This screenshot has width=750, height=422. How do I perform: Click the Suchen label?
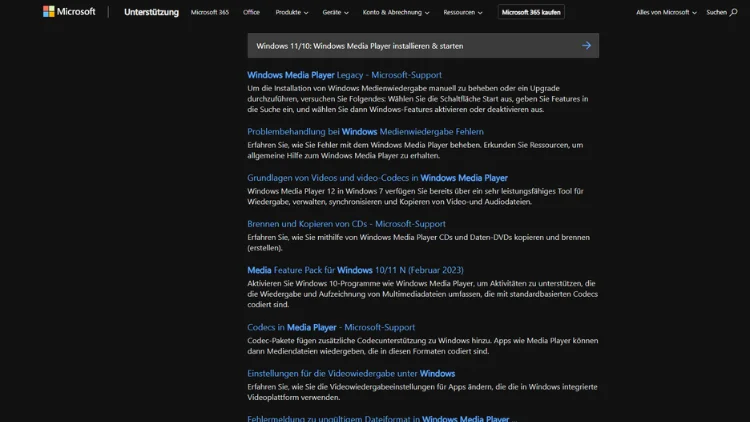(716, 12)
